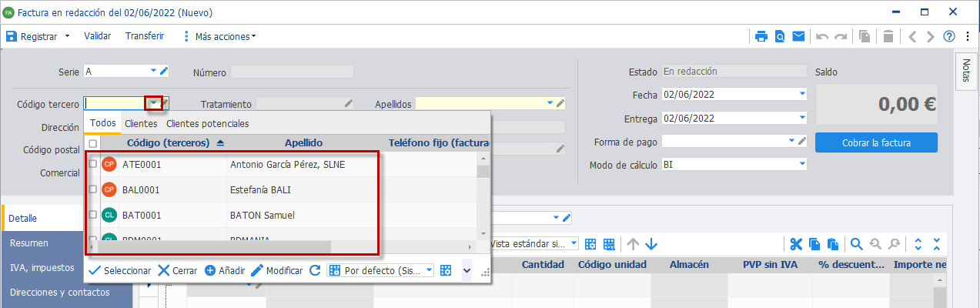Click Modificar in the popup footer
980x308 pixels.
277,270
